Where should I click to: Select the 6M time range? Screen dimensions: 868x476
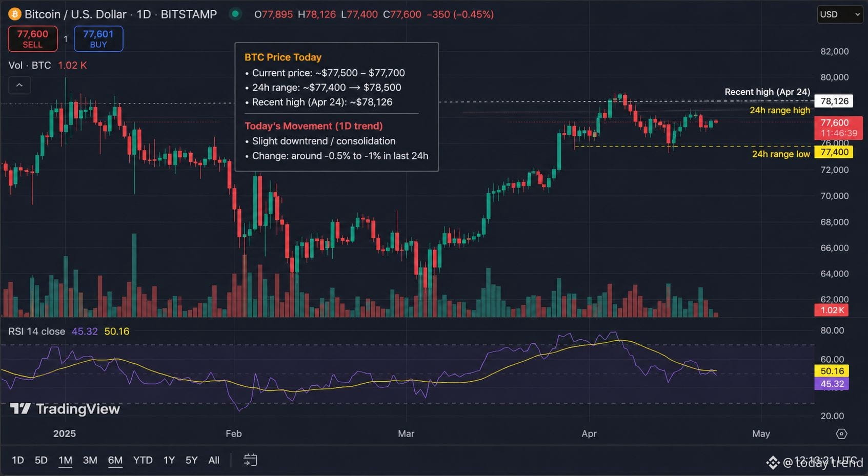click(x=115, y=460)
